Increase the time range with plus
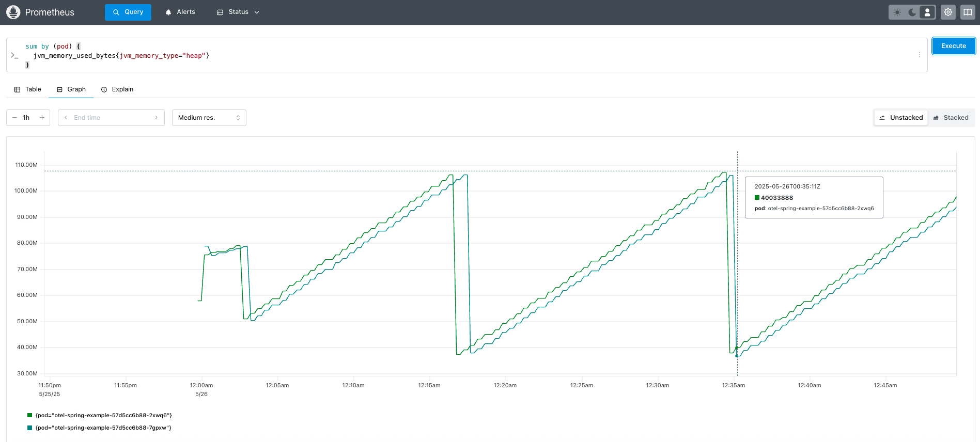Screen dimensions: 980x442 click(42, 118)
